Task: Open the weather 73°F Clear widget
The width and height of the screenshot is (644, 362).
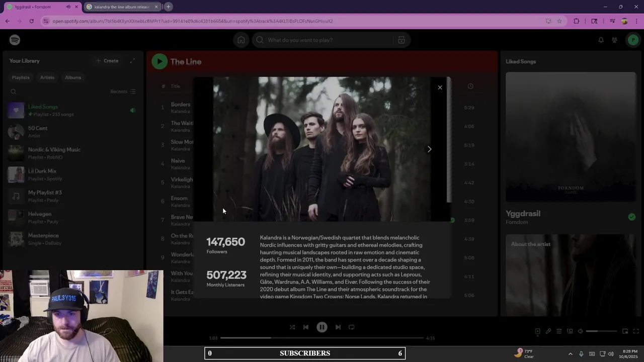Action: 524,353
